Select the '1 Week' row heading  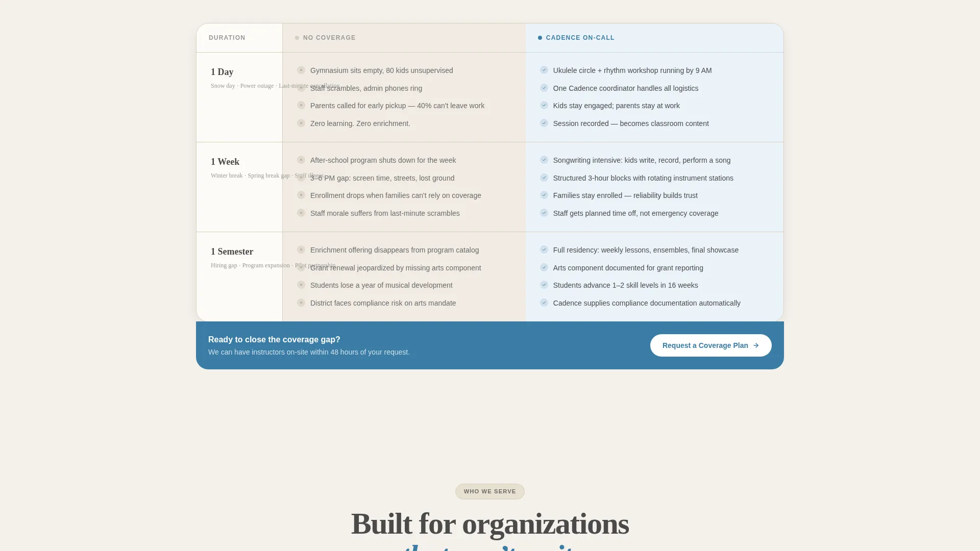[225, 162]
